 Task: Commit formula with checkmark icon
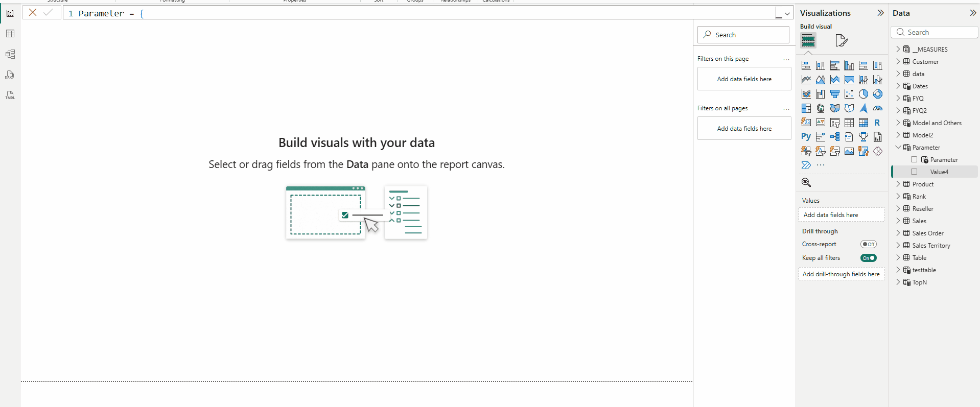pos(48,13)
